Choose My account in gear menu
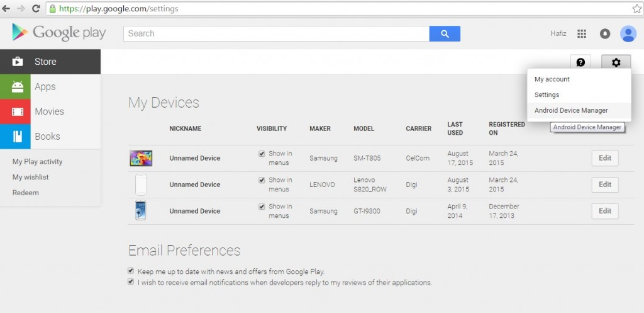Screen dimensions: 644x313 coord(552,79)
